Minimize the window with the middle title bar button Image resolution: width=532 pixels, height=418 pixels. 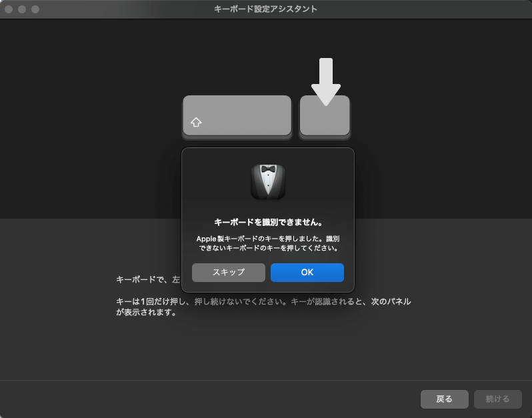pyautogui.click(x=22, y=9)
